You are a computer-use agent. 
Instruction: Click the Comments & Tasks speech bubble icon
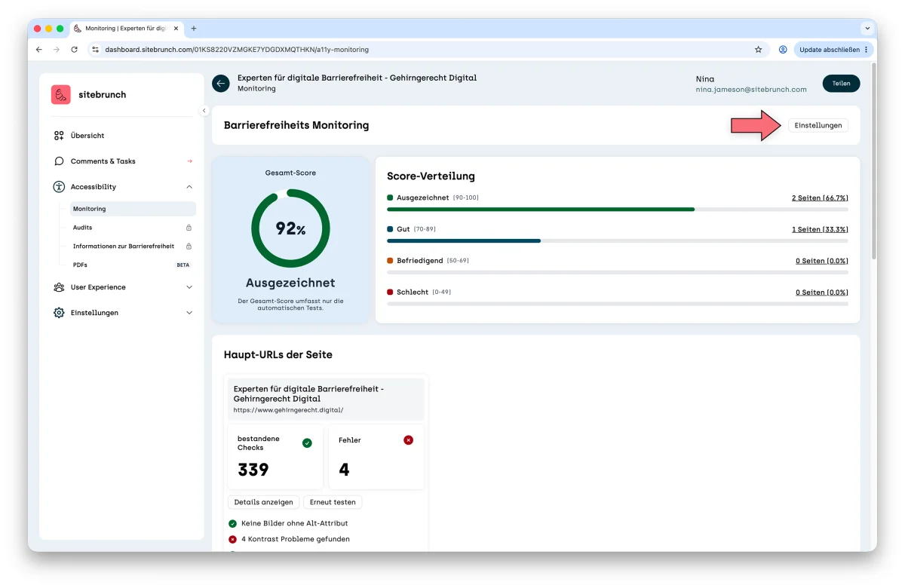[59, 161]
